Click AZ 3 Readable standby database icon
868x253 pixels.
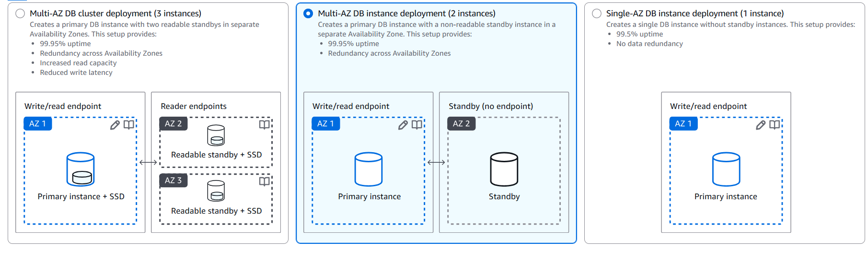tap(216, 191)
